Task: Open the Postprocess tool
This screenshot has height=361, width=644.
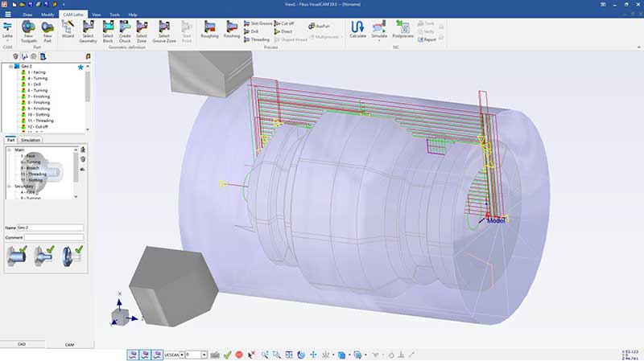Action: coord(402,30)
